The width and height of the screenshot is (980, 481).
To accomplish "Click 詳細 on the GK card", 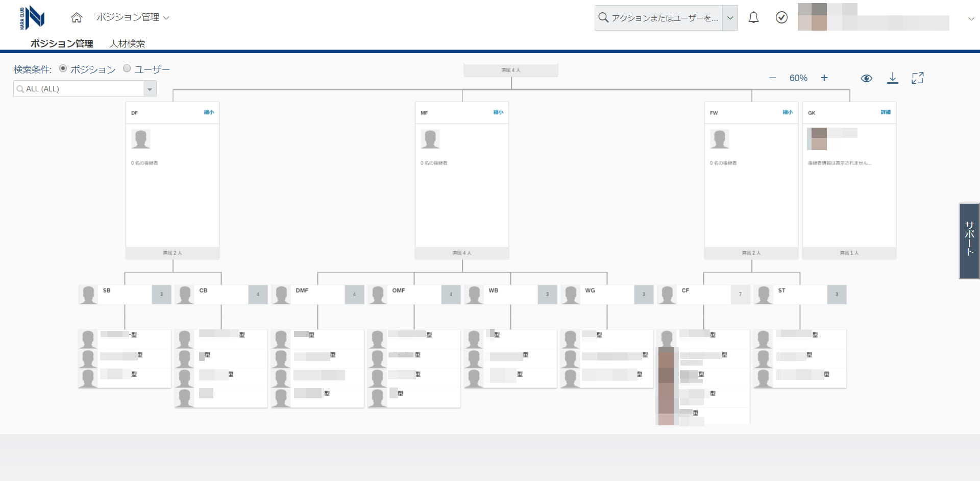I will click(x=886, y=112).
